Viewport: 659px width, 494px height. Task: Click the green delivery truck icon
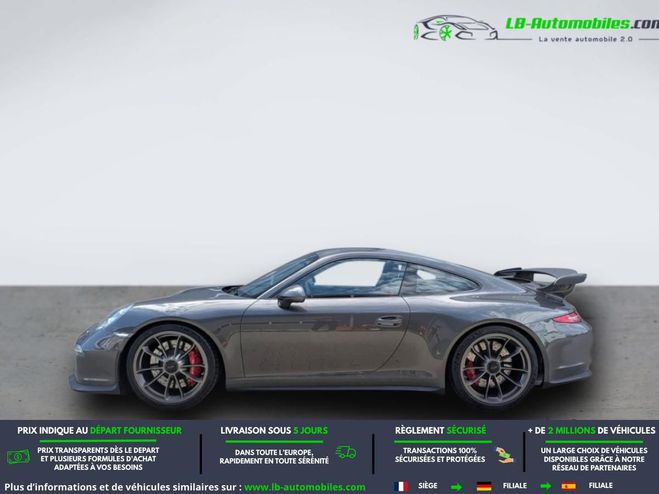point(346,452)
